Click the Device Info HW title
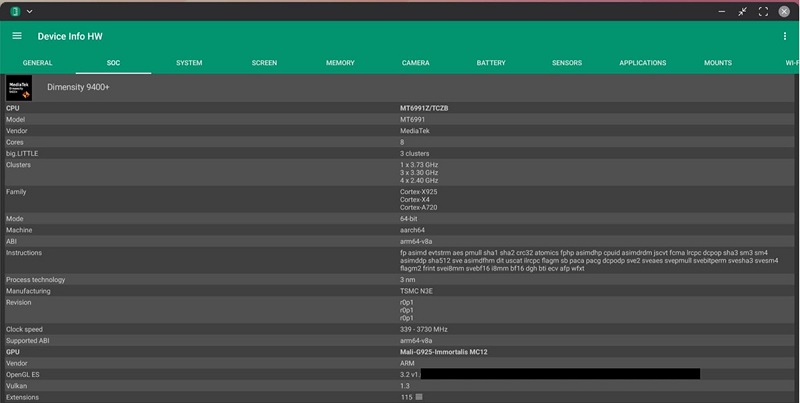Viewport: 800px width, 403px height. pyautogui.click(x=70, y=36)
